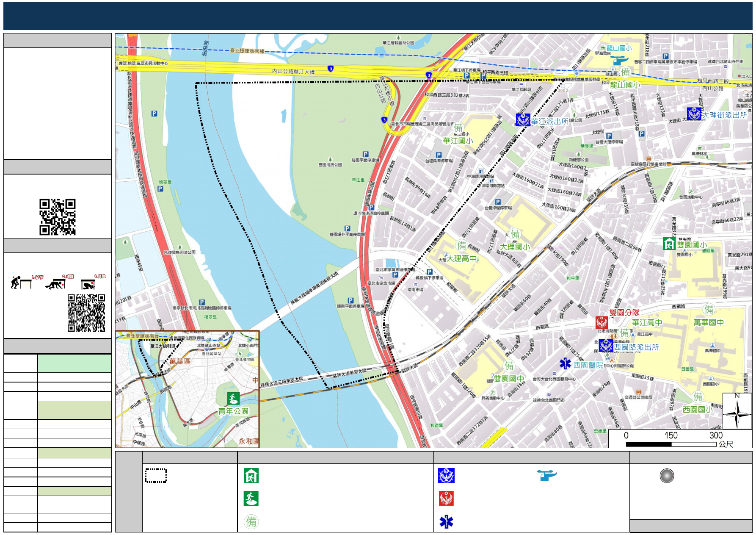Click the 備 circle icon beside 大理高中
Screen dimensions: 756x535
[462, 245]
